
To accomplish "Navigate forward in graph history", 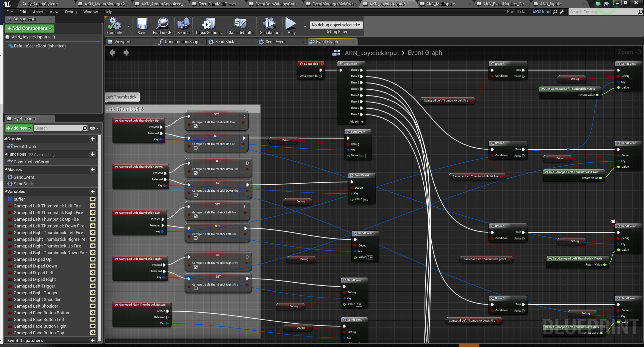I will pyautogui.click(x=126, y=53).
